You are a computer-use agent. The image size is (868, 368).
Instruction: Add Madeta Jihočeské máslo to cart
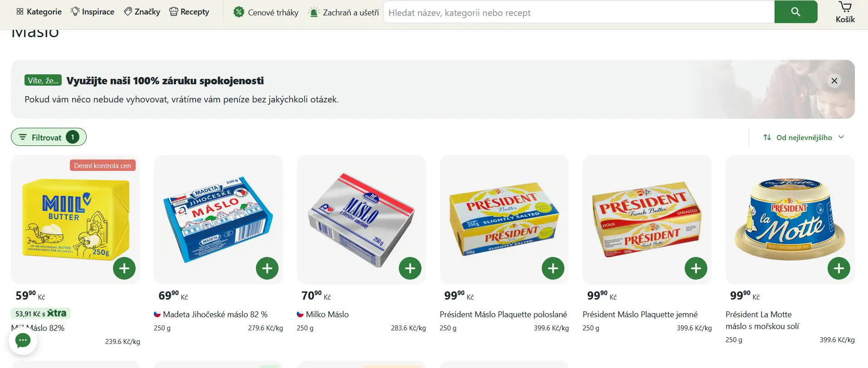[x=267, y=268]
